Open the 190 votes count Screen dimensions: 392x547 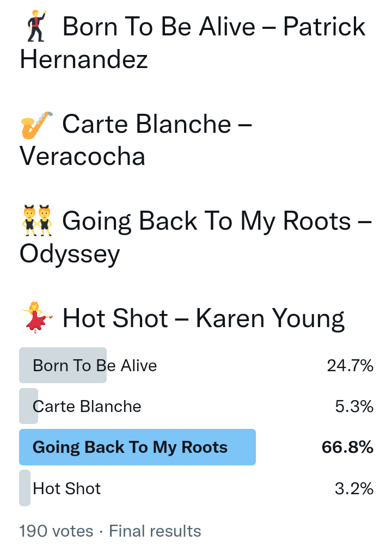coord(56,531)
